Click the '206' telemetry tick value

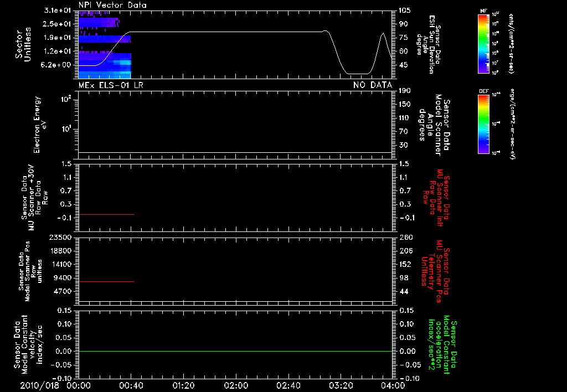coord(405,251)
